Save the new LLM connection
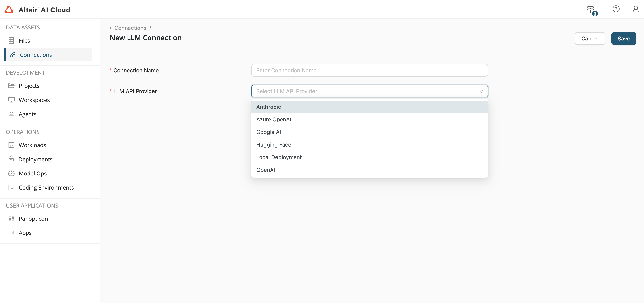Viewport: 644px width, 303px height. coord(624,39)
